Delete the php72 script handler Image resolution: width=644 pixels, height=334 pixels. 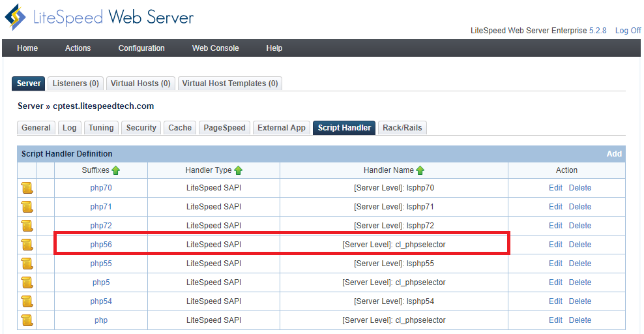pyautogui.click(x=580, y=226)
